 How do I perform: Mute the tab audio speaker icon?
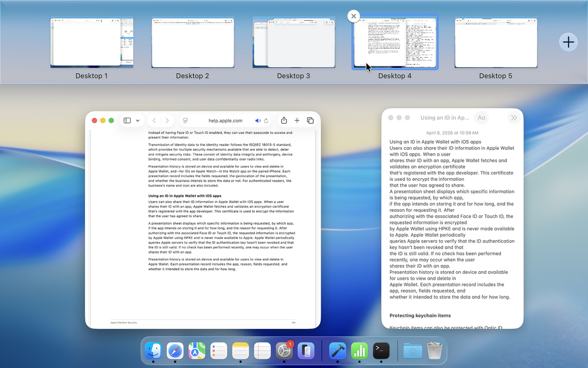[258, 121]
